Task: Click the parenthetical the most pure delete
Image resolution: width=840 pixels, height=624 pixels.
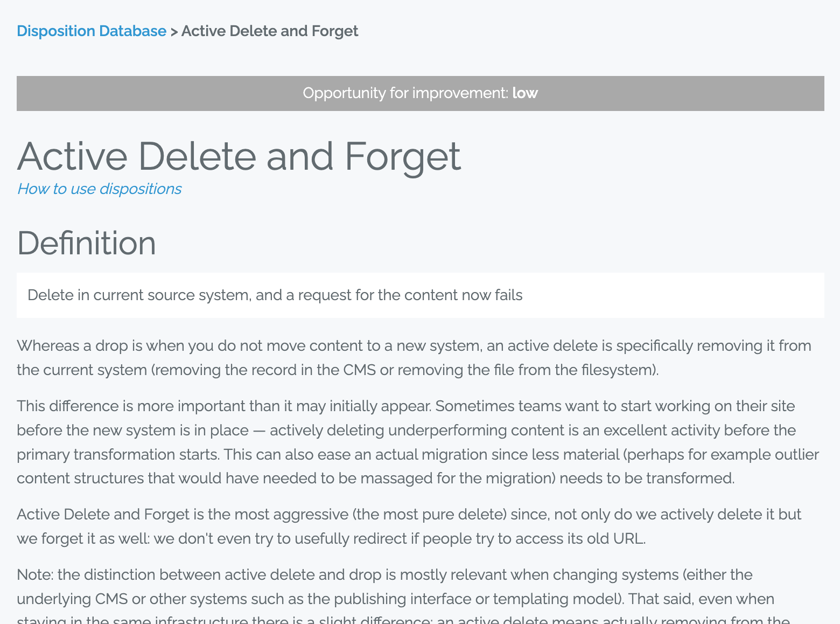Action: [x=430, y=515]
